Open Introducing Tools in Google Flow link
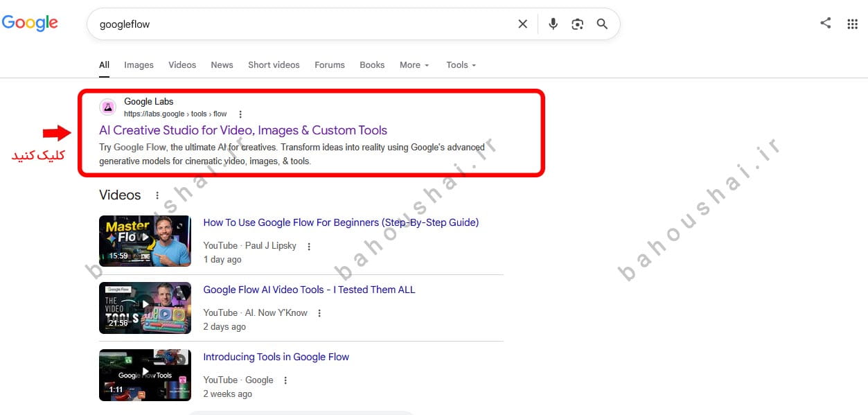868x415 pixels. coord(276,357)
